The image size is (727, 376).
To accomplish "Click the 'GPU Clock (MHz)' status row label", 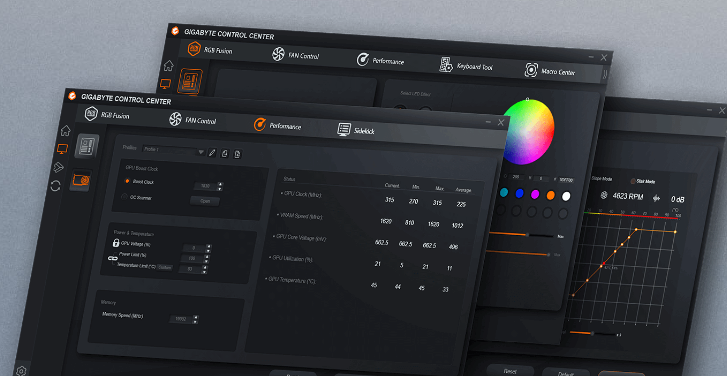I will tap(302, 194).
